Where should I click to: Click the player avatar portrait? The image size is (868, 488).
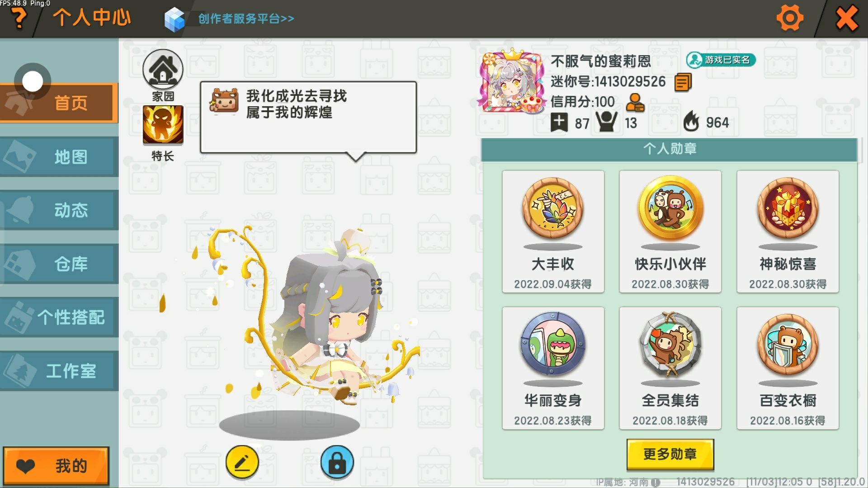pos(512,82)
